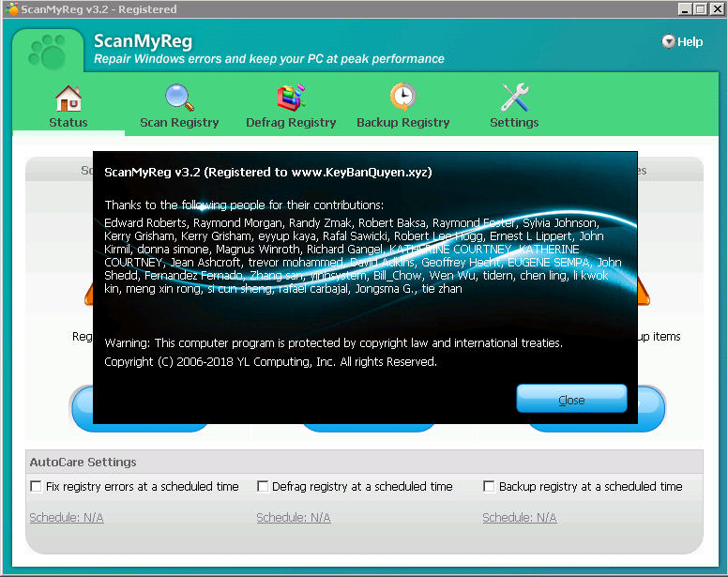The width and height of the screenshot is (728, 577).
Task: Close the ScanMyReg main window
Action: click(717, 8)
